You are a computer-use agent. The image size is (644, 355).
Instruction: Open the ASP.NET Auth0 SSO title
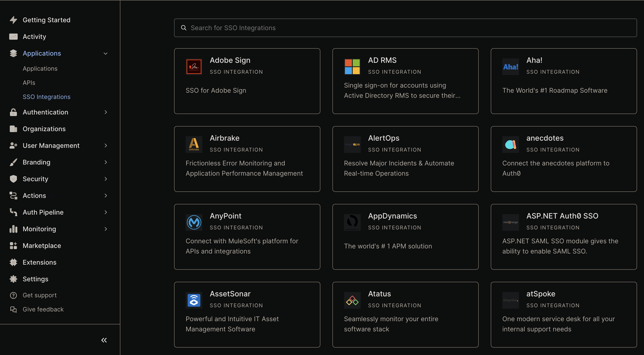562,216
